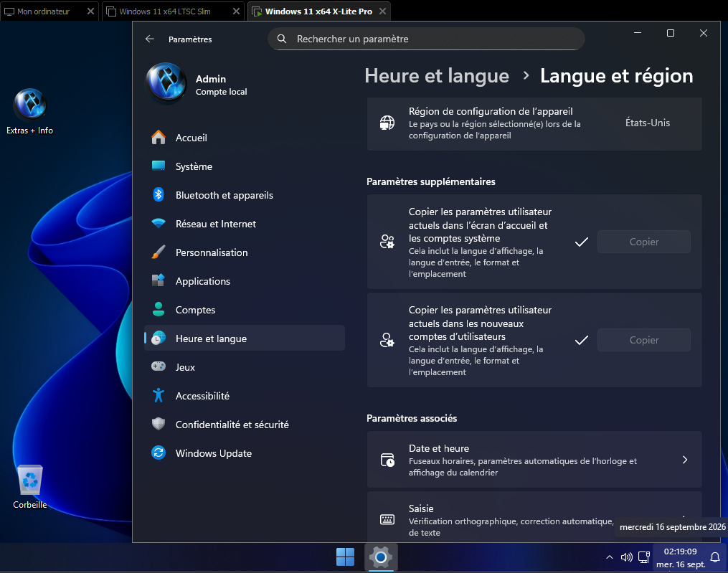728x573 pixels.
Task: Click the Heure et langue globe-clock icon
Action: (159, 338)
